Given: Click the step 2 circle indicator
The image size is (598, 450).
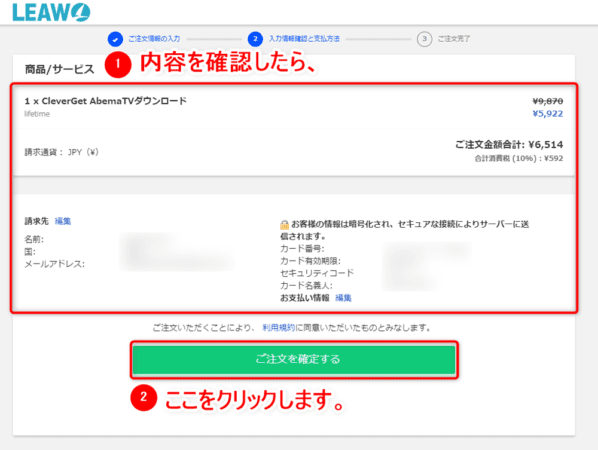Looking at the screenshot, I should point(255,39).
